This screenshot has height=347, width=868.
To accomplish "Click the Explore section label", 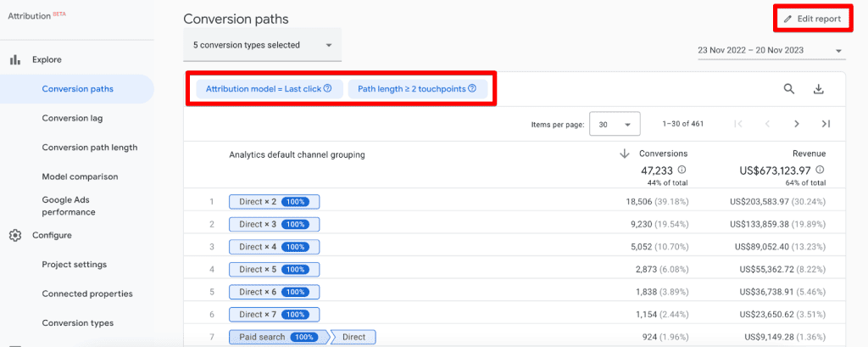I will tap(47, 60).
